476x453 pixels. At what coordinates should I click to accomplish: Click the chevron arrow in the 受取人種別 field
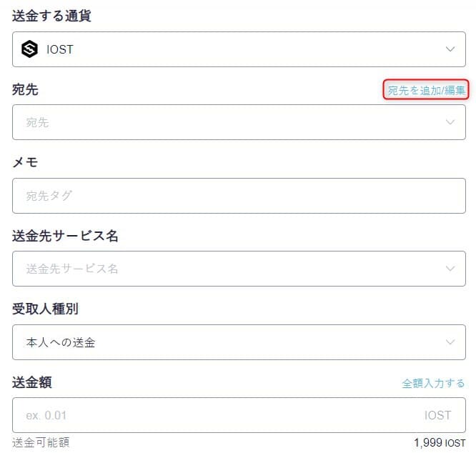tap(450, 342)
